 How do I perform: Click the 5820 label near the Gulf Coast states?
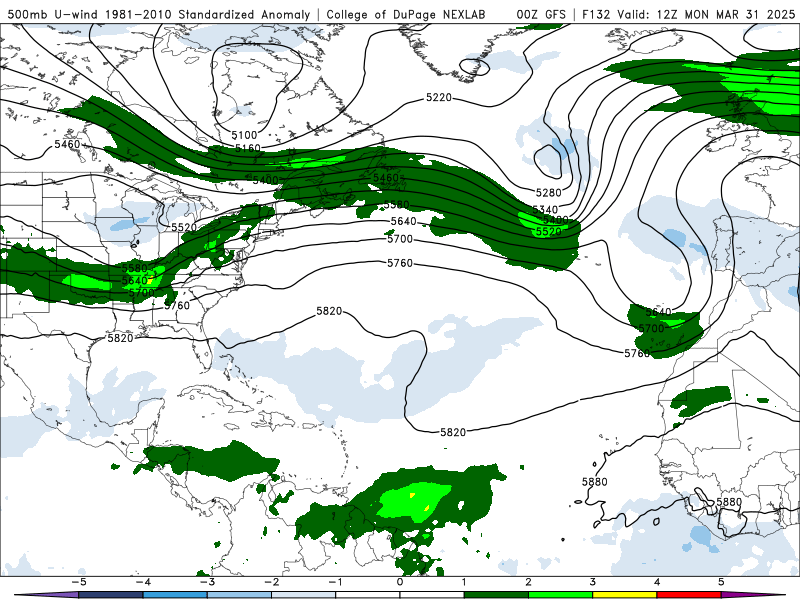(x=120, y=338)
